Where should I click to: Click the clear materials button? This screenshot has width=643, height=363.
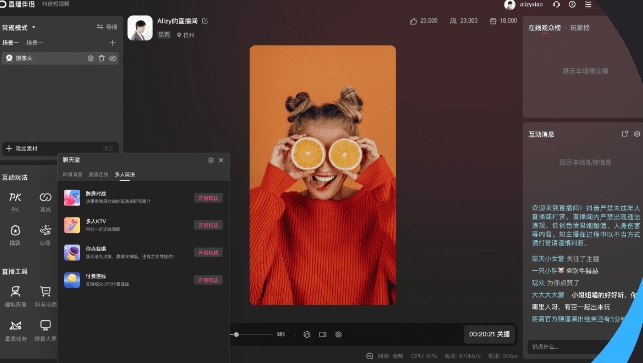(108, 148)
